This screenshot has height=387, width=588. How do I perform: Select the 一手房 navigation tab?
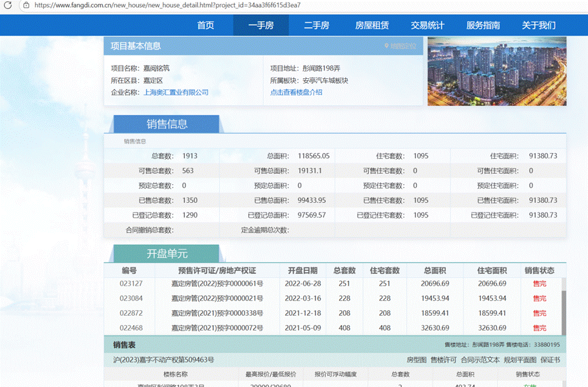pyautogui.click(x=261, y=25)
